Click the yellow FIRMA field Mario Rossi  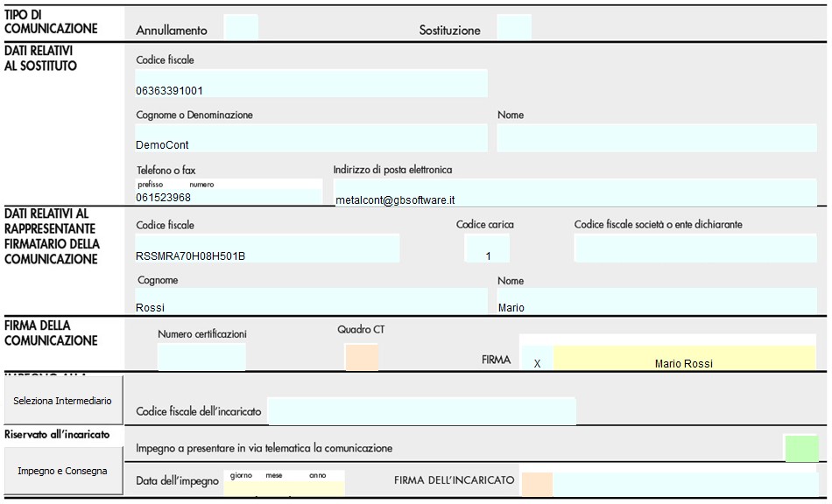click(x=685, y=358)
